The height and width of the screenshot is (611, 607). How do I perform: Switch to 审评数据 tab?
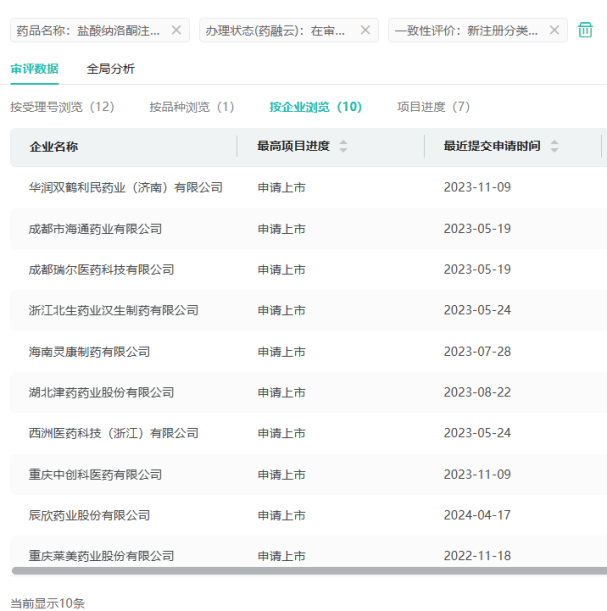pos(34,69)
